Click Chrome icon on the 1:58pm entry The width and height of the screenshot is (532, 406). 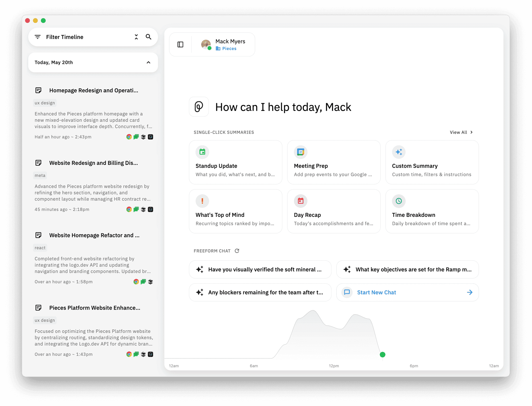tap(136, 282)
